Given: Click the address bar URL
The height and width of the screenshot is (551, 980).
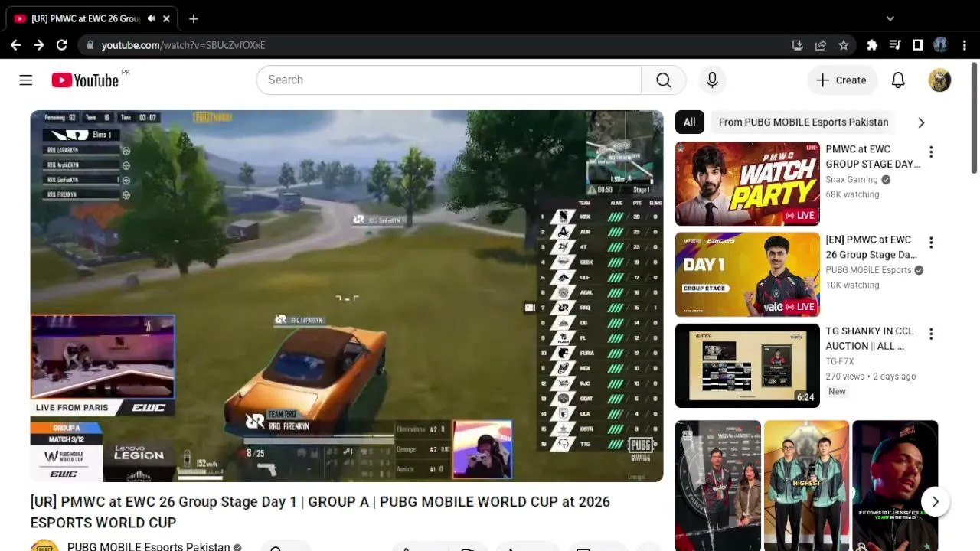Looking at the screenshot, I should [x=183, y=45].
